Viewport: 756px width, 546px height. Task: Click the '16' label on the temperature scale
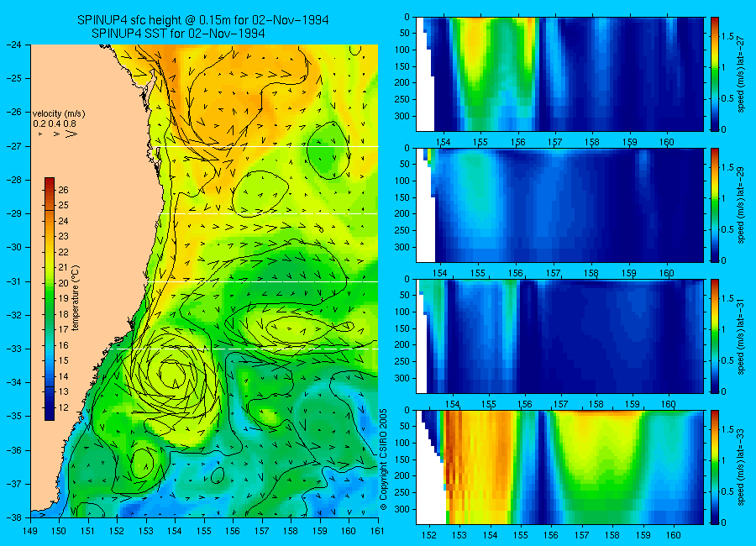coord(63,345)
